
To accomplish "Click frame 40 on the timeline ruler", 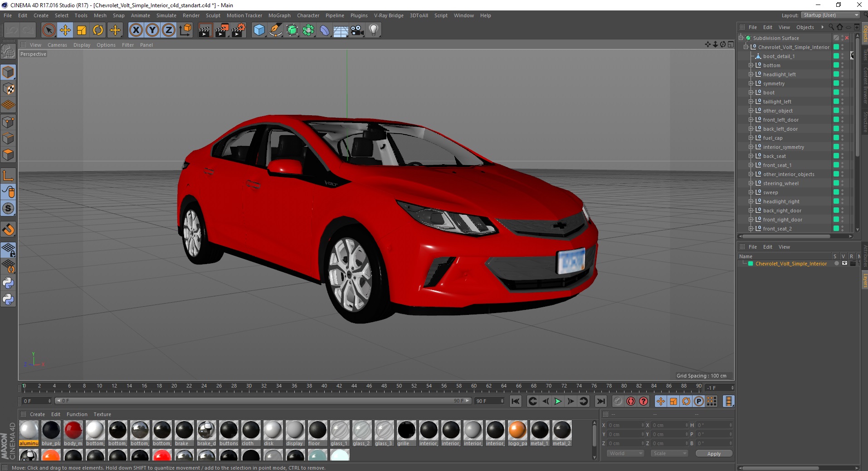I will [324, 387].
